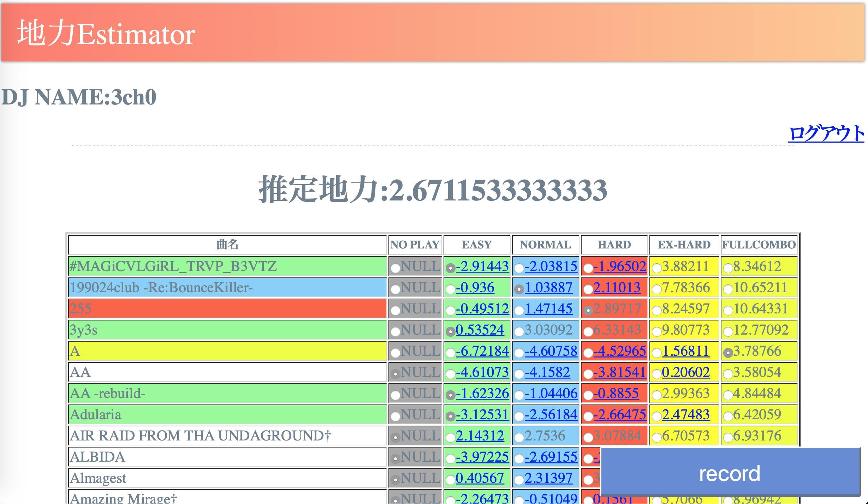Select NORMAL 1.47145 for the song 255

tap(518, 310)
